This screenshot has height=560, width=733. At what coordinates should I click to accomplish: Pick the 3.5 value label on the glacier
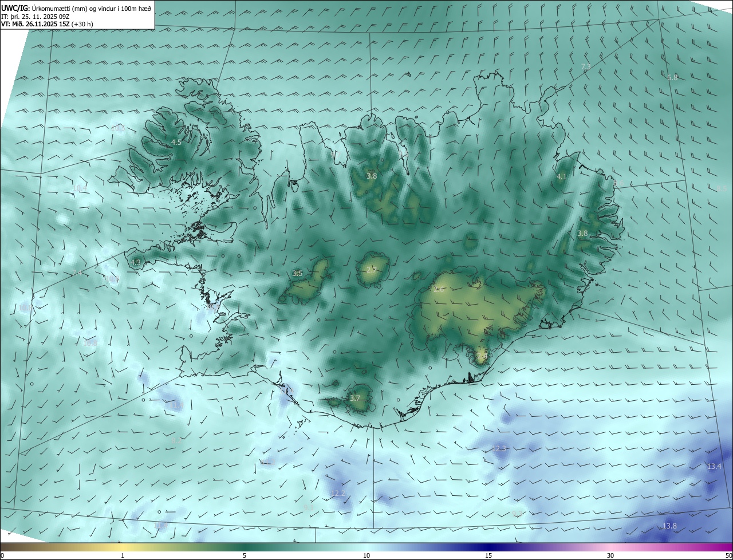coord(297,274)
